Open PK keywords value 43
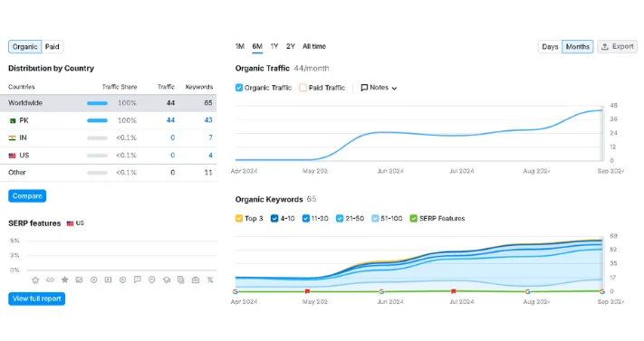Viewport: 644px width, 341px height. [x=208, y=120]
